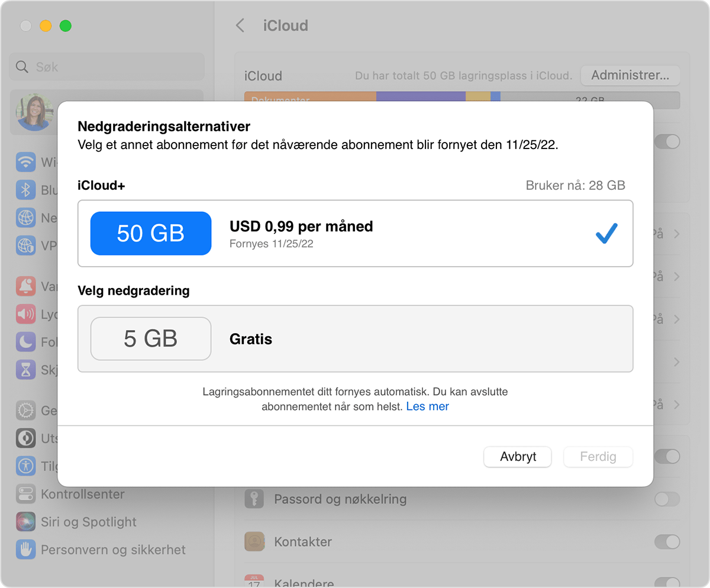Turn off the Kontakter toggle

tap(667, 542)
